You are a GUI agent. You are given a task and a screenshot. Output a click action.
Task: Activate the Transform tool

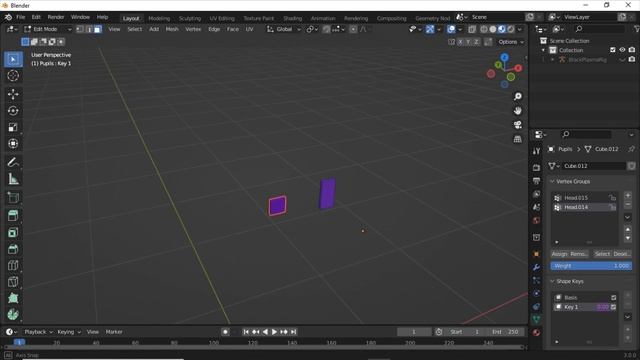pyautogui.click(x=13, y=144)
